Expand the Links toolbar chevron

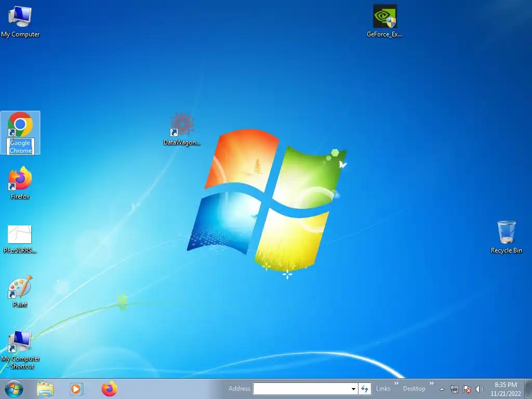[396, 383]
